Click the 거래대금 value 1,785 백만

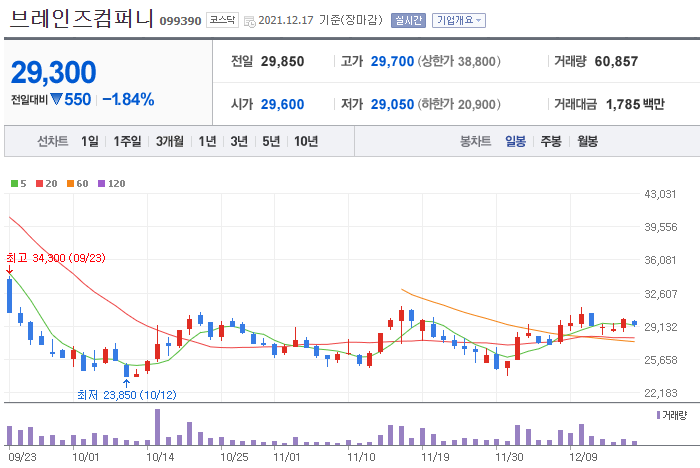[635, 104]
